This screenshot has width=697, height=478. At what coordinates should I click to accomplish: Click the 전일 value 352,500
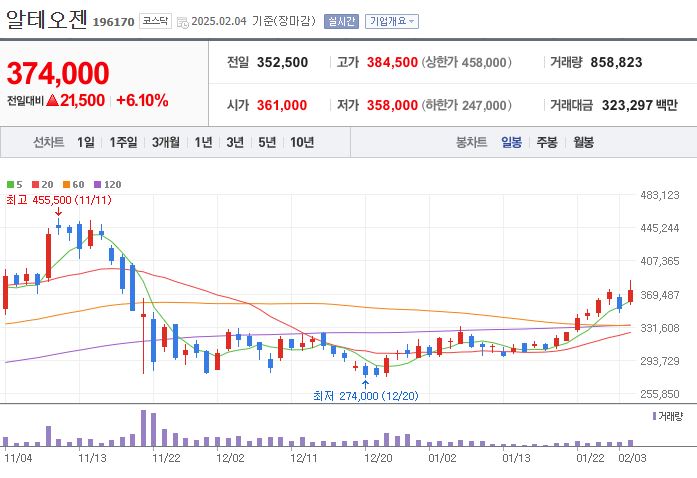coord(282,62)
